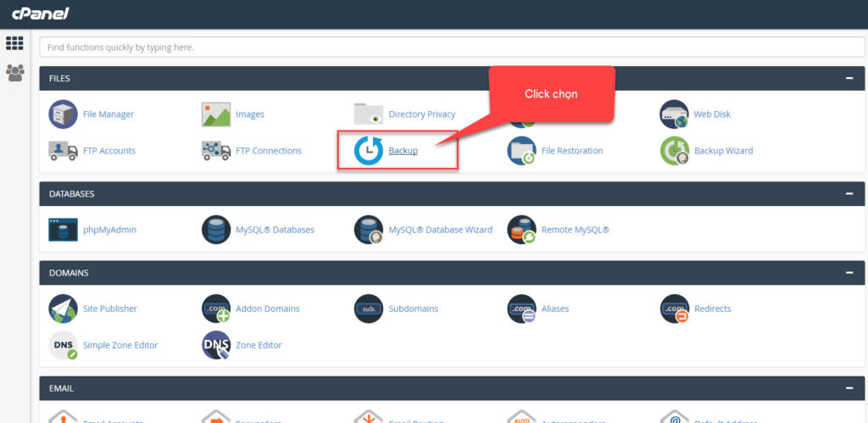Image resolution: width=868 pixels, height=423 pixels.
Task: Click the Remote MySQL icon
Action: [x=521, y=229]
